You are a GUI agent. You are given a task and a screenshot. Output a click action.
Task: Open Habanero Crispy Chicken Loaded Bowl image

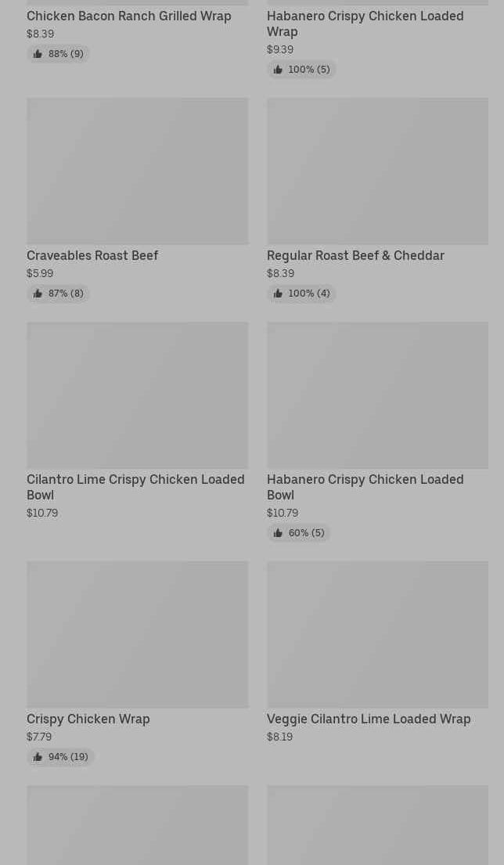[x=377, y=395]
